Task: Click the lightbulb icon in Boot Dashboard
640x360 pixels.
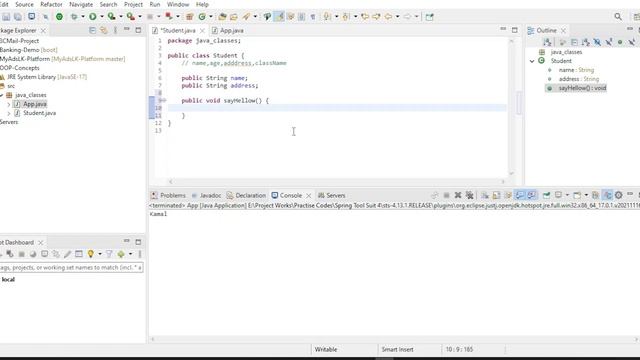Action: point(91,254)
